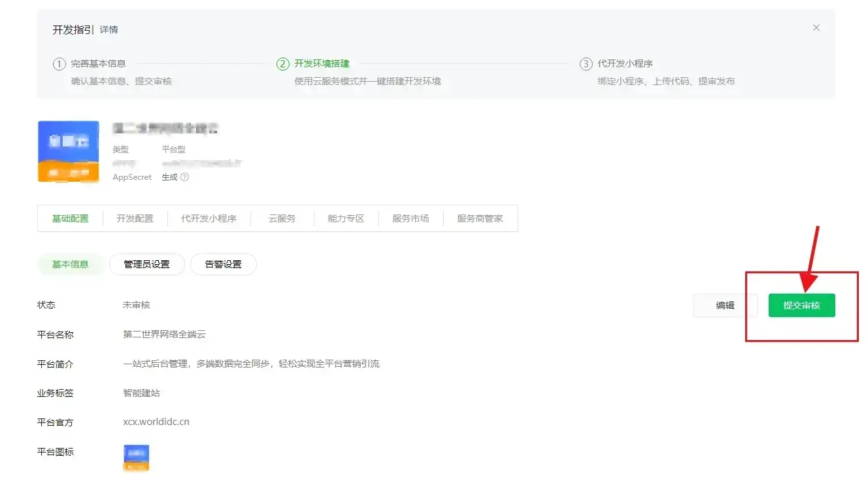
Task: Click the step 2 开发环境搭建 circle icon
Action: 283,64
